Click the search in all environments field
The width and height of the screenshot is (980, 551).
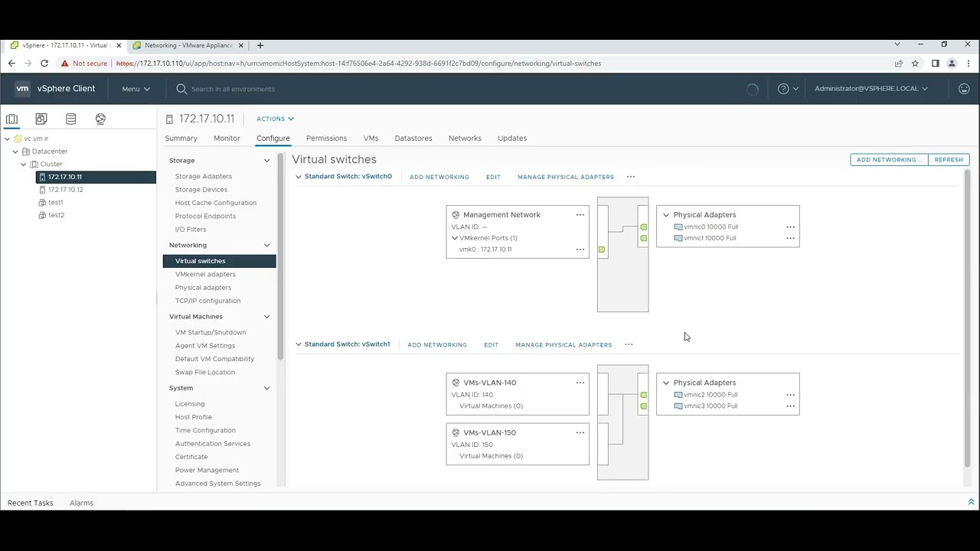pyautogui.click(x=233, y=89)
